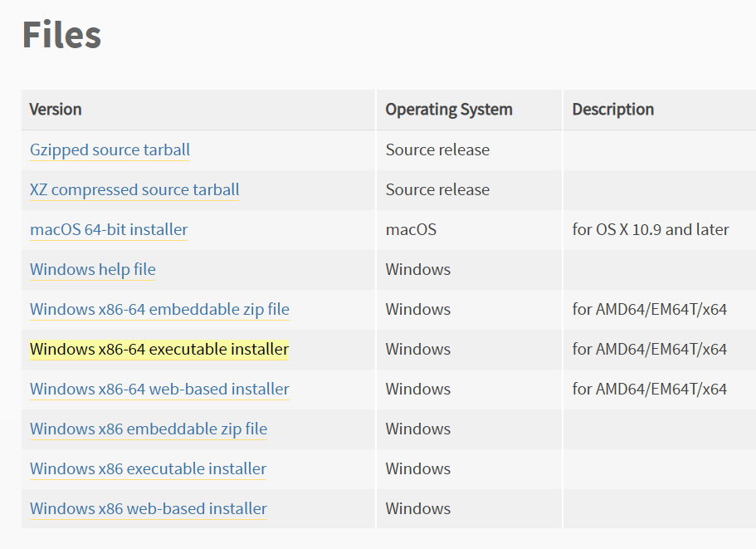Download Windows x86 embeddable zip file
This screenshot has width=756, height=549.
pos(149,429)
